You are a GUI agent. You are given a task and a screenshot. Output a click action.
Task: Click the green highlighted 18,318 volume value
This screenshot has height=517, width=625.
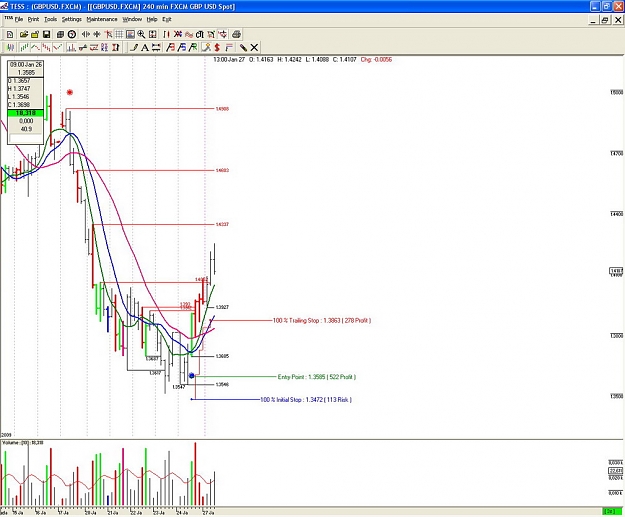coord(26,113)
